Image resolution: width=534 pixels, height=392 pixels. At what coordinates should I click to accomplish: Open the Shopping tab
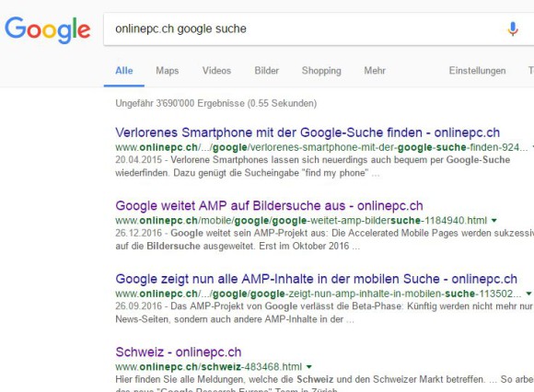tap(321, 71)
